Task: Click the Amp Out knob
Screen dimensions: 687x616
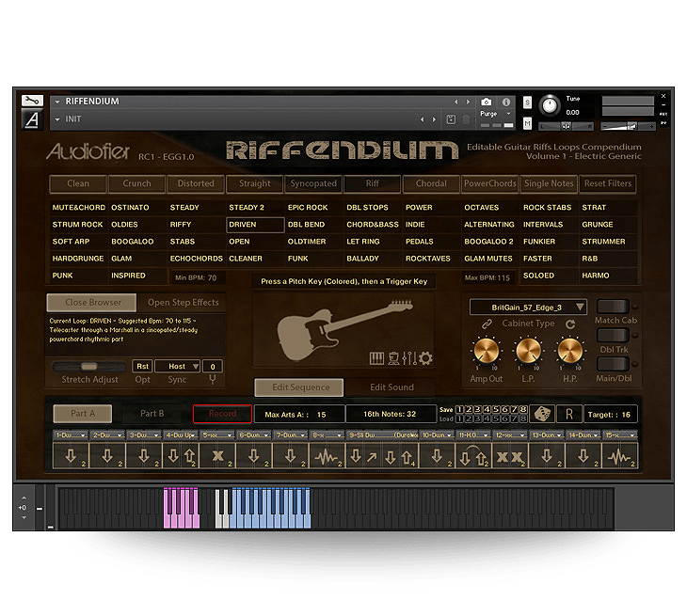Action: (x=486, y=351)
